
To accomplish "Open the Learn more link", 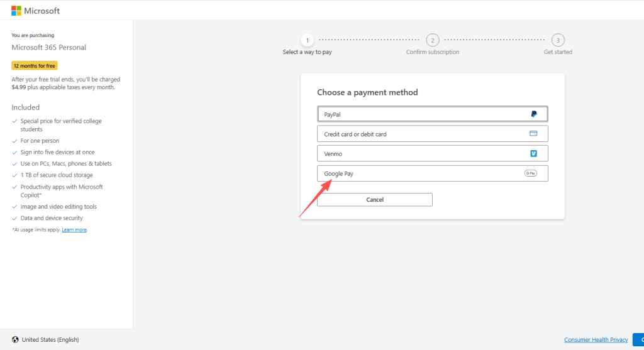I will (x=74, y=230).
